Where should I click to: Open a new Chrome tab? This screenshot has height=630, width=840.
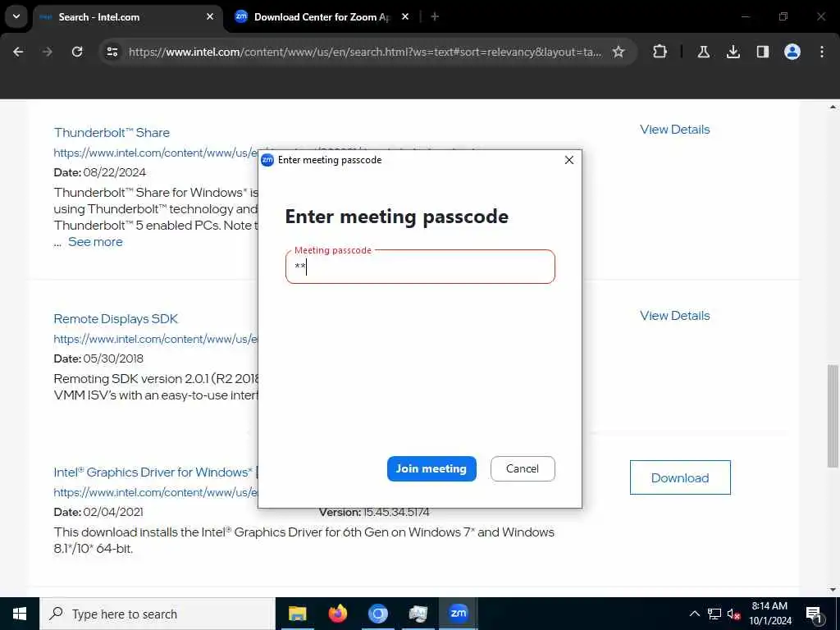(435, 16)
